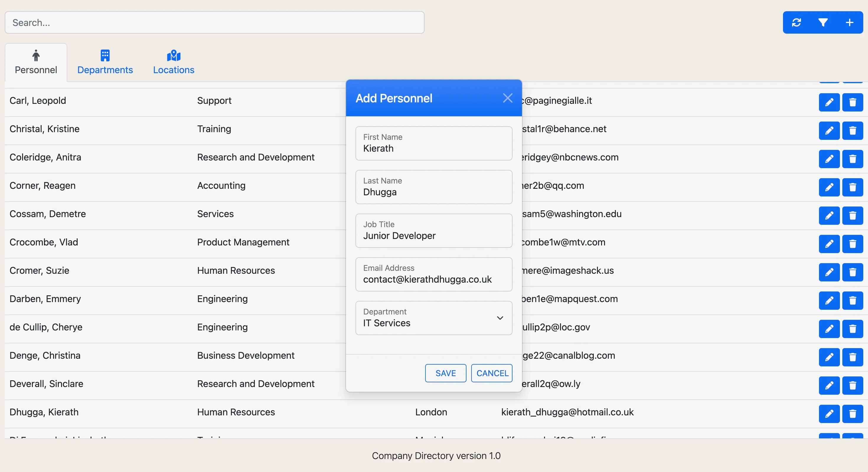Click trash icon for Denge, Christina
The width and height of the screenshot is (868, 472).
pyautogui.click(x=853, y=357)
